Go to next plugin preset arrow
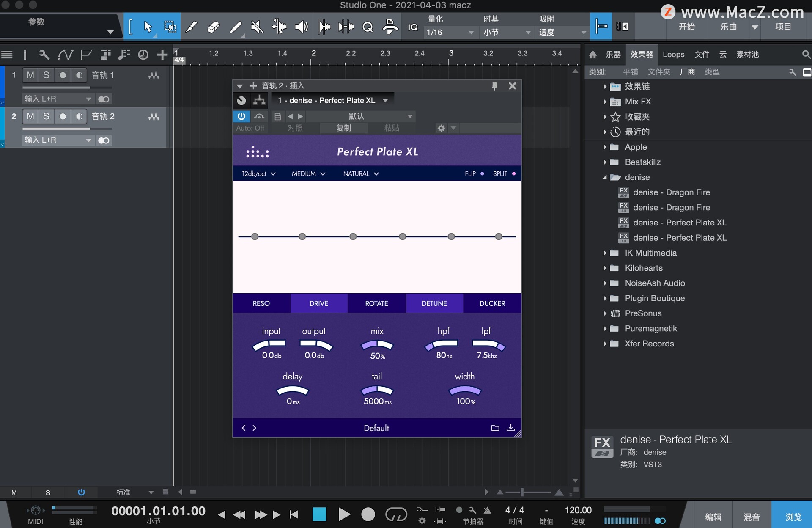Screen dimensions: 812x528 click(254, 428)
